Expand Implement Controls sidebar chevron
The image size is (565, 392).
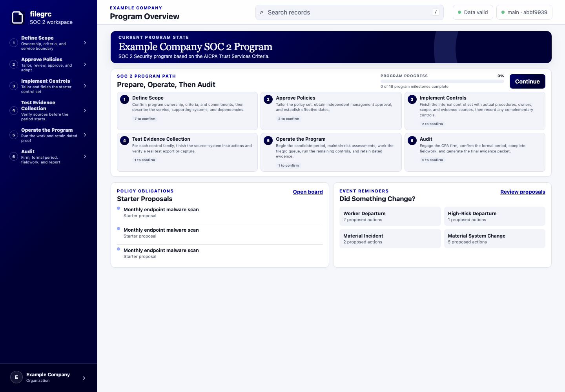click(x=85, y=86)
